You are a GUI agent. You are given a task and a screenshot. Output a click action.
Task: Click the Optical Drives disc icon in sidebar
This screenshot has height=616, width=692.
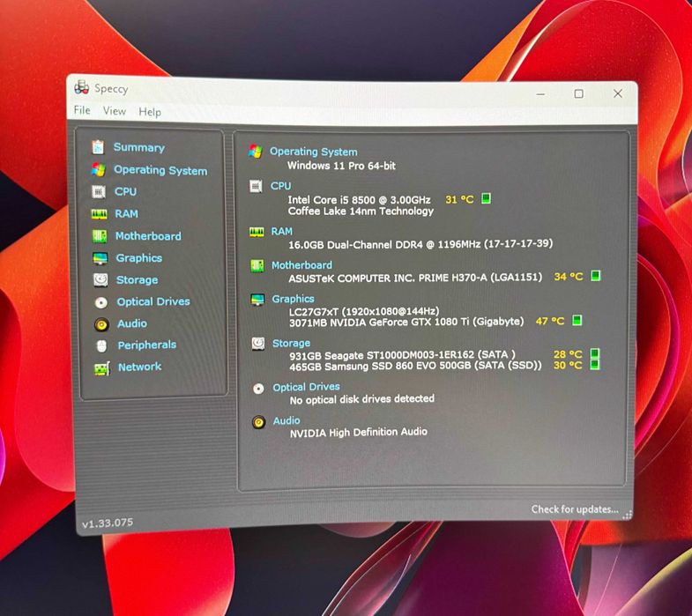click(101, 302)
